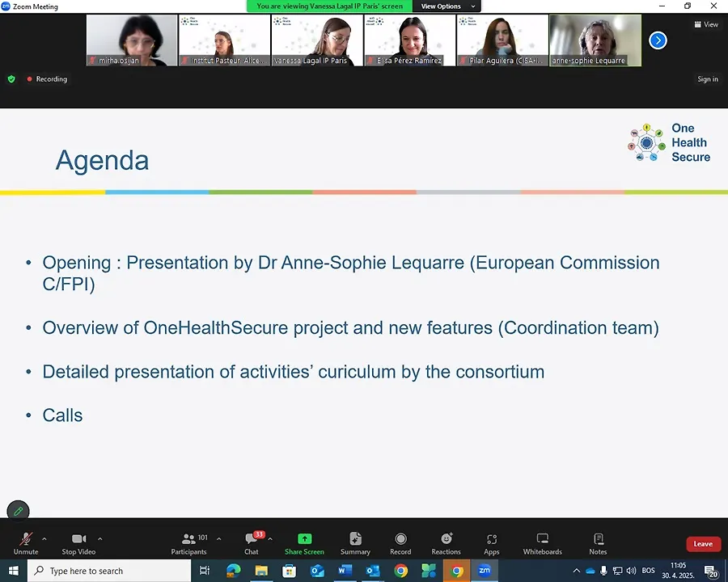The image size is (728, 582).
Task: Open the Notes tool
Action: pyautogui.click(x=598, y=542)
